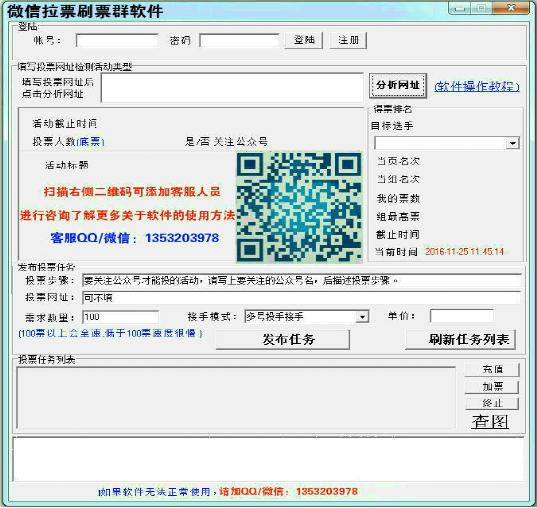Click the 需求数量 quantity field
Image resolution: width=537 pixels, height=508 pixels.
(x=121, y=317)
